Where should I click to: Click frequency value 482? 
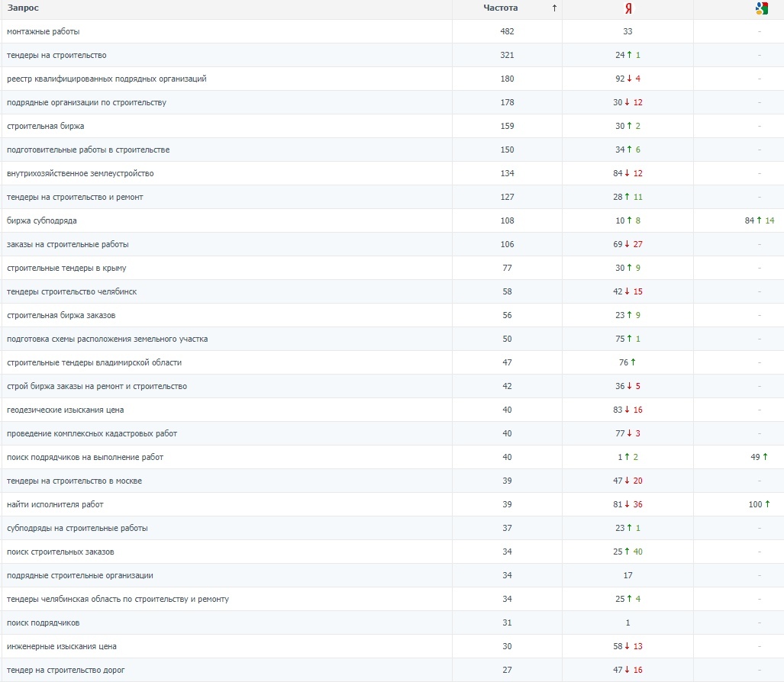pos(507,31)
